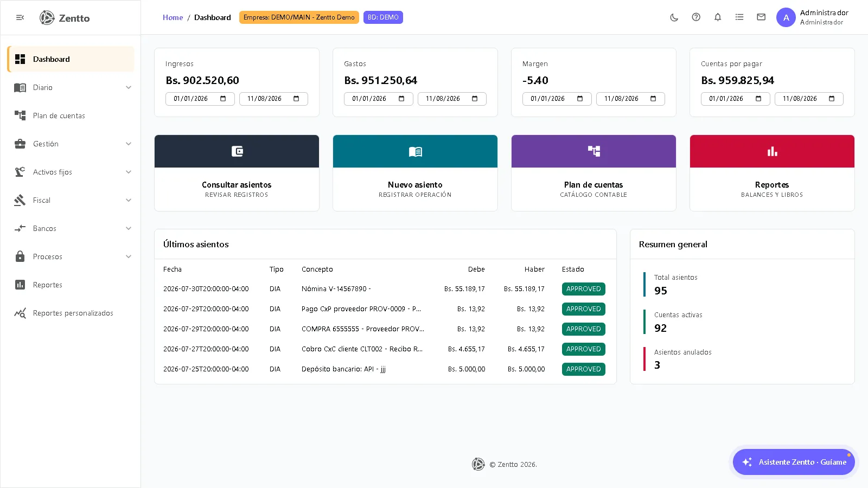Image resolution: width=868 pixels, height=488 pixels.
Task: Select the COMPRA 6555555 concept cell
Action: pyautogui.click(x=363, y=329)
